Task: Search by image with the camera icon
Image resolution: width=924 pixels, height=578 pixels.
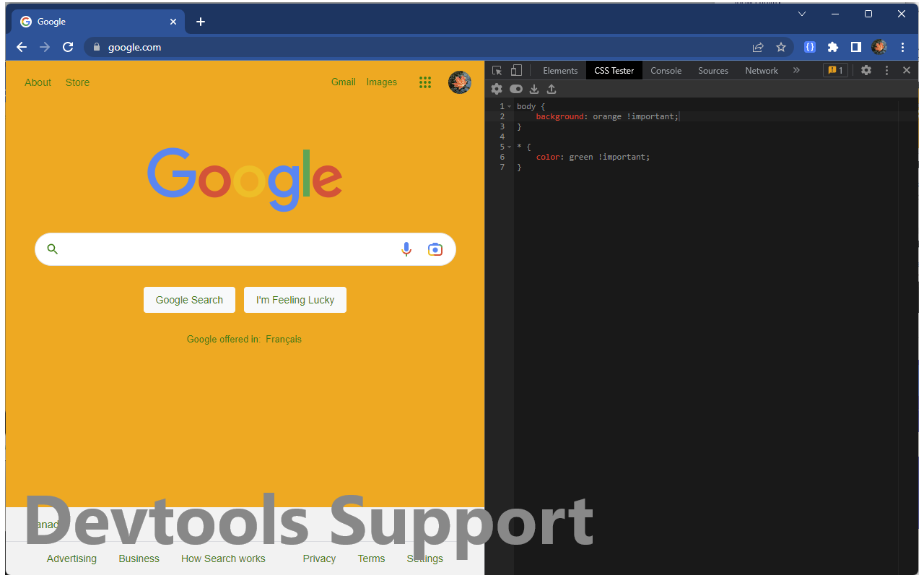Action: point(435,249)
